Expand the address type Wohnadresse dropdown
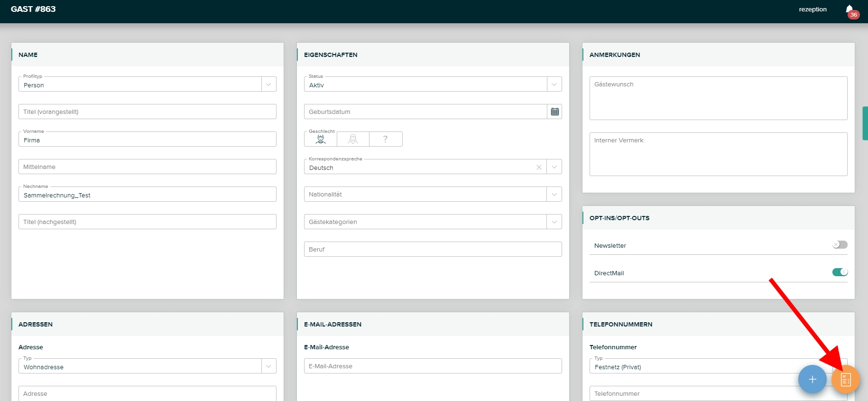The width and height of the screenshot is (868, 401). coord(268,366)
